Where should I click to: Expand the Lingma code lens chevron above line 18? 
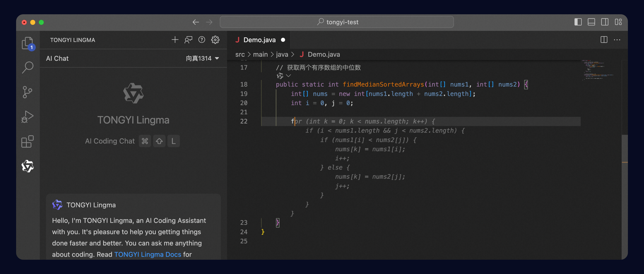288,76
